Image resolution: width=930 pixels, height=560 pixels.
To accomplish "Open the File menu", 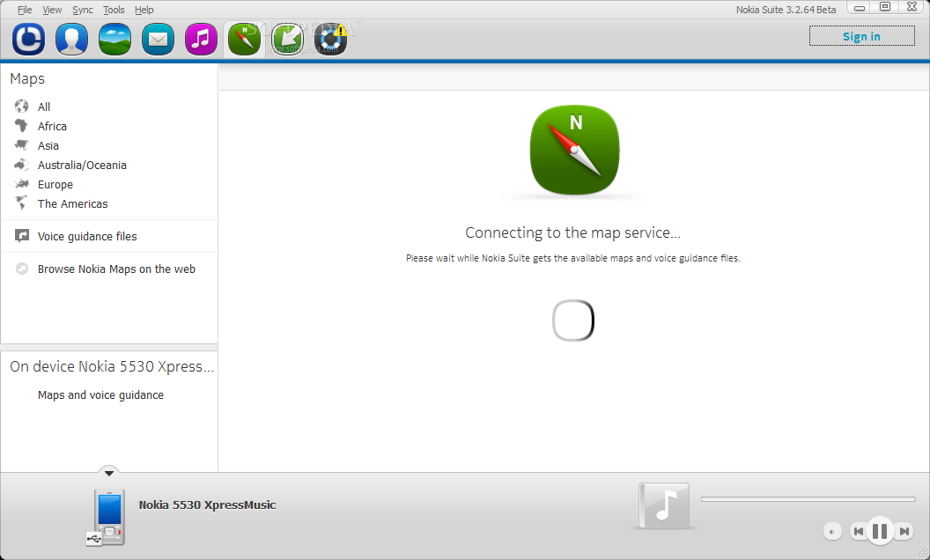I will pyautogui.click(x=25, y=10).
